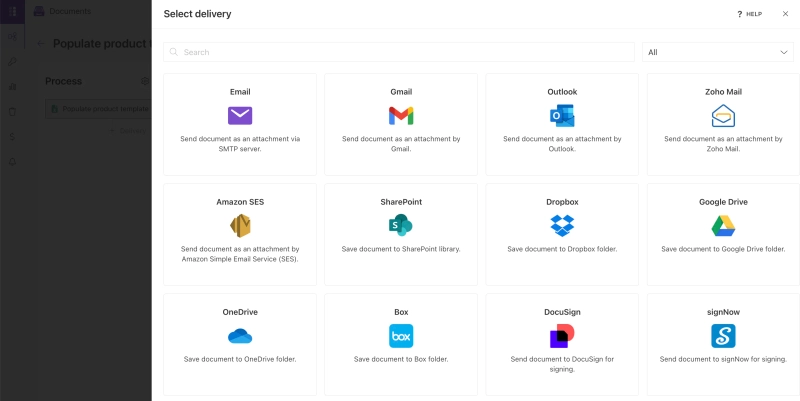Open the Process settings gear icon
This screenshot has height=401, width=800.
tap(145, 81)
